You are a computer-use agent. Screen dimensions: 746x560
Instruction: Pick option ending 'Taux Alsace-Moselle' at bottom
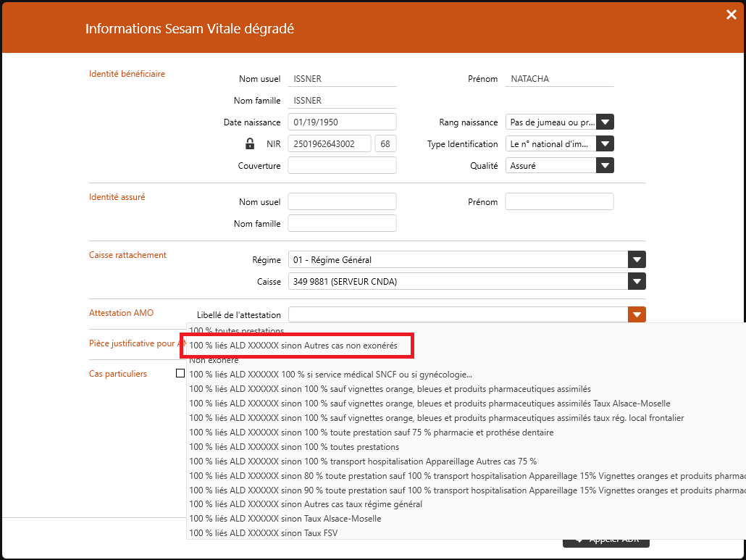[x=285, y=519]
